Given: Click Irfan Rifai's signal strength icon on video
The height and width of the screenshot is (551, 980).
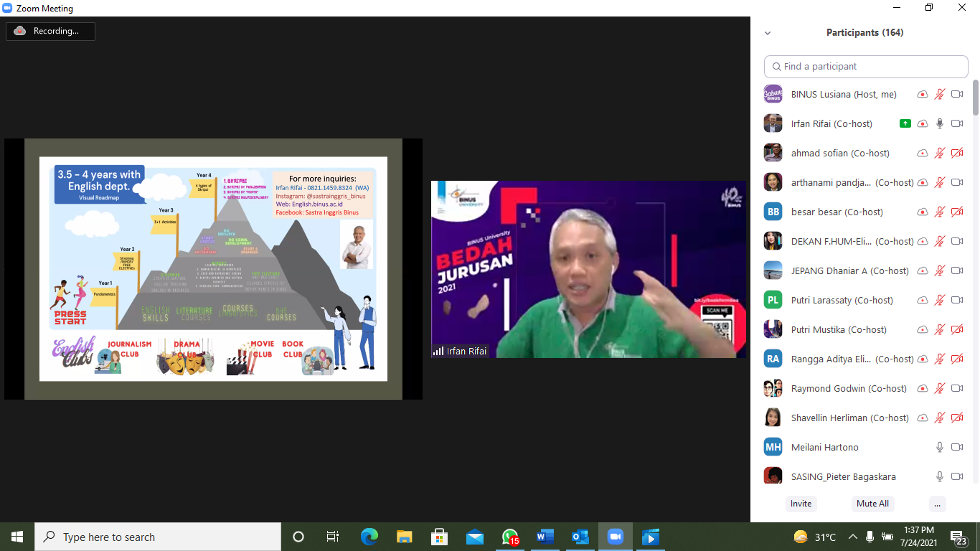Looking at the screenshot, I should 438,351.
